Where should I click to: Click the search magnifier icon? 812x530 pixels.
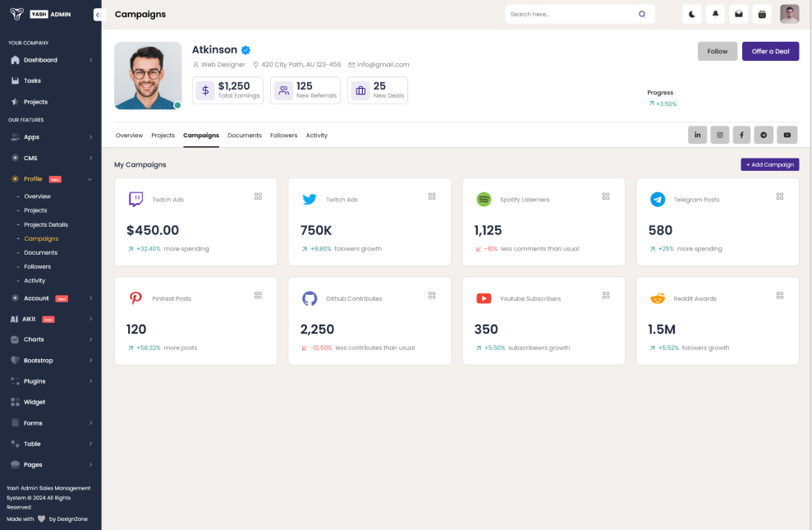coord(642,14)
